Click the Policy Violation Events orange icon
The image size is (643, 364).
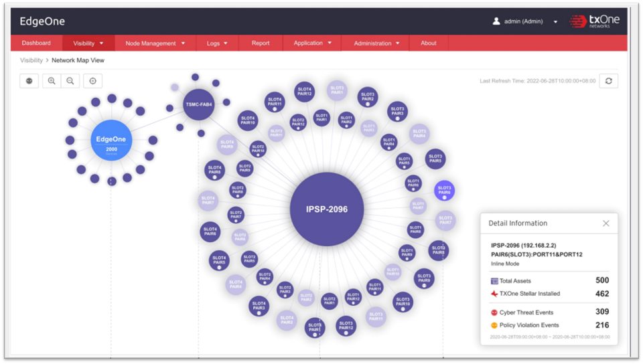494,325
